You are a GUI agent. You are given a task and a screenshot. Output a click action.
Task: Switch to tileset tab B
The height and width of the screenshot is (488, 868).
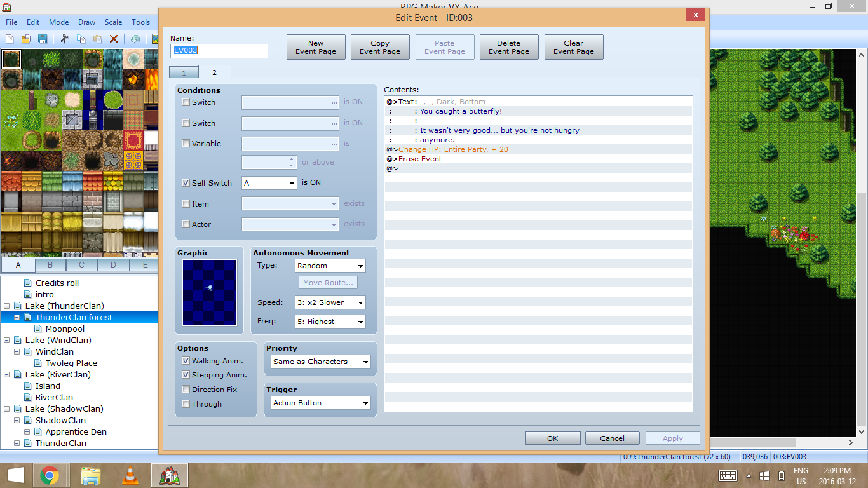pyautogui.click(x=50, y=265)
